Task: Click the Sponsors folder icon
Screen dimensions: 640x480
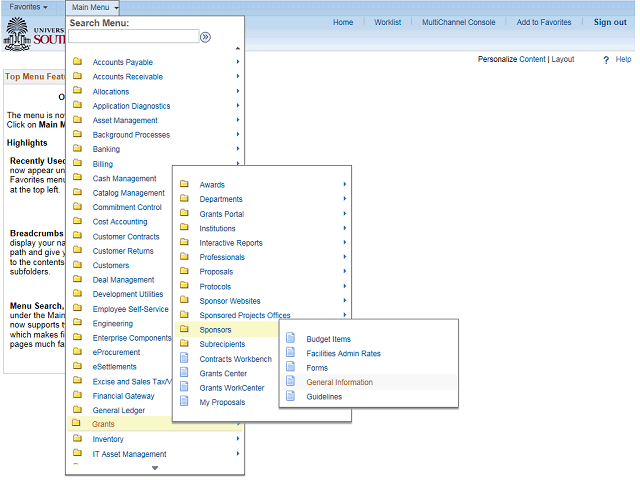Action: click(x=184, y=329)
